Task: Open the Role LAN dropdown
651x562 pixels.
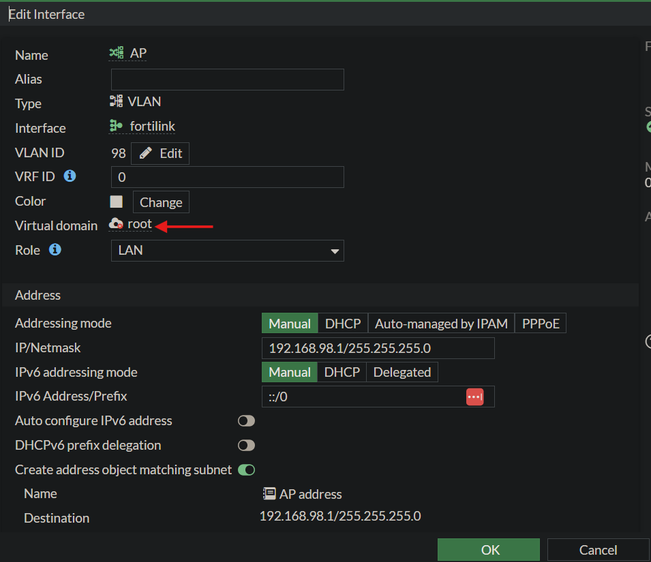Action: pos(228,251)
